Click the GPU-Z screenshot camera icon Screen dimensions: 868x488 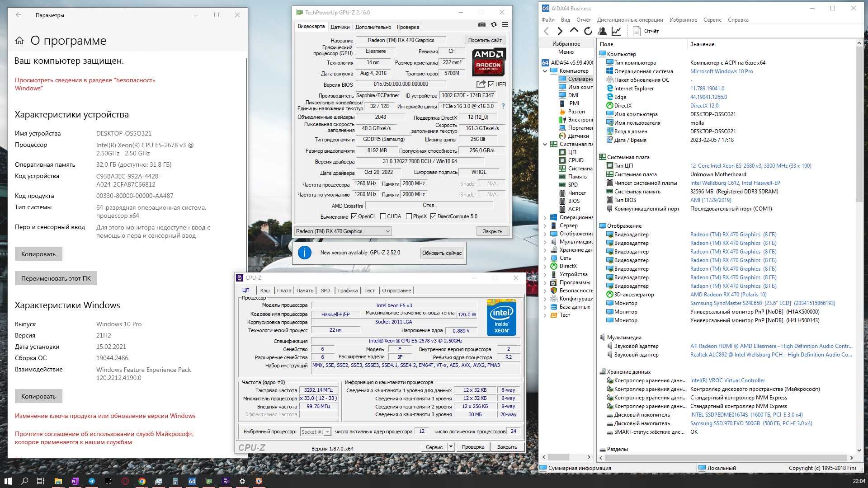tap(482, 24)
